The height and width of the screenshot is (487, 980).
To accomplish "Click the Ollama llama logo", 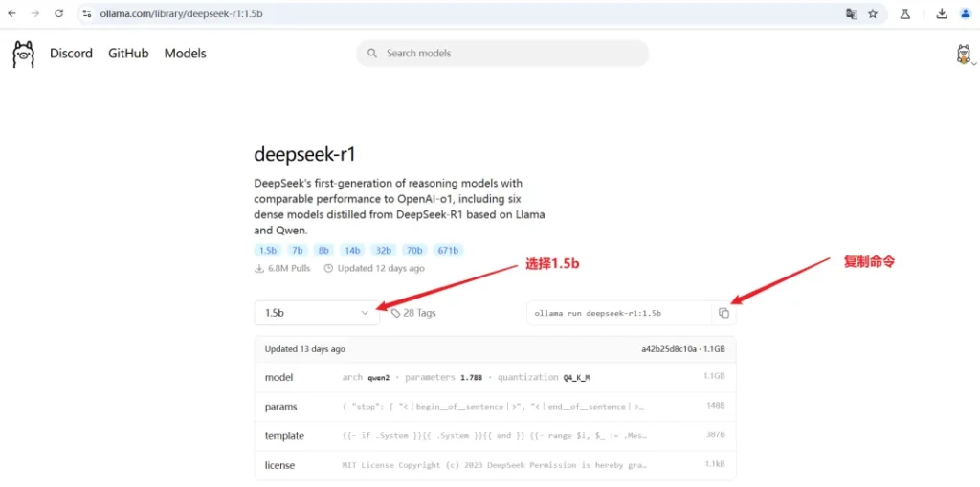I will pyautogui.click(x=23, y=54).
